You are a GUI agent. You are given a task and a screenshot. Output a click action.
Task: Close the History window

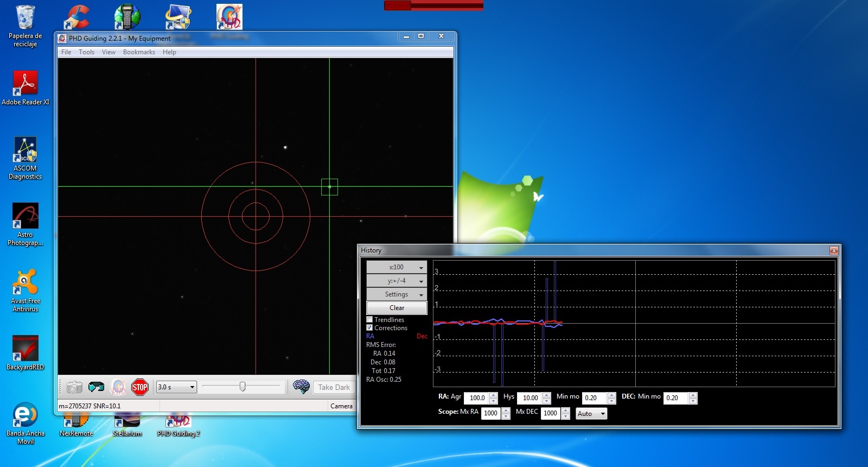834,250
